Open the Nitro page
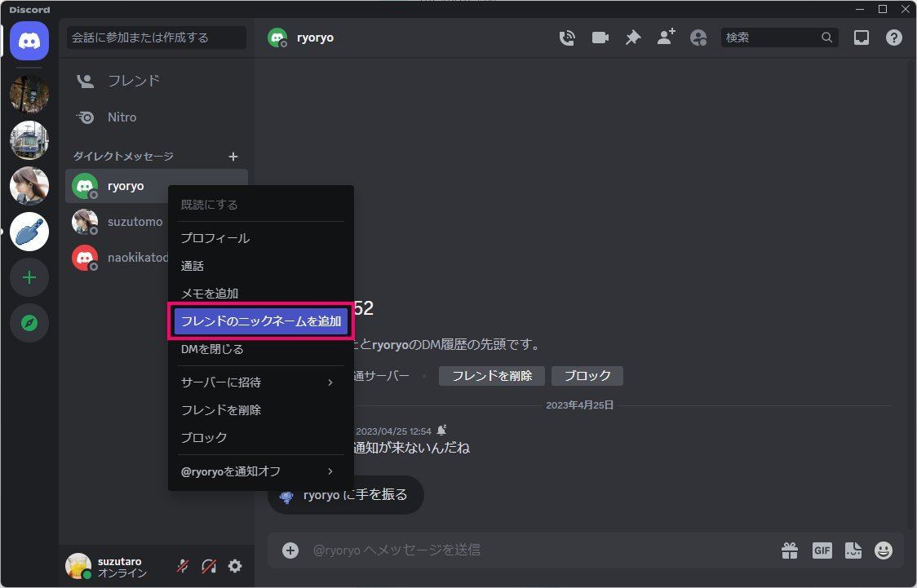The image size is (917, 588). coord(156,117)
